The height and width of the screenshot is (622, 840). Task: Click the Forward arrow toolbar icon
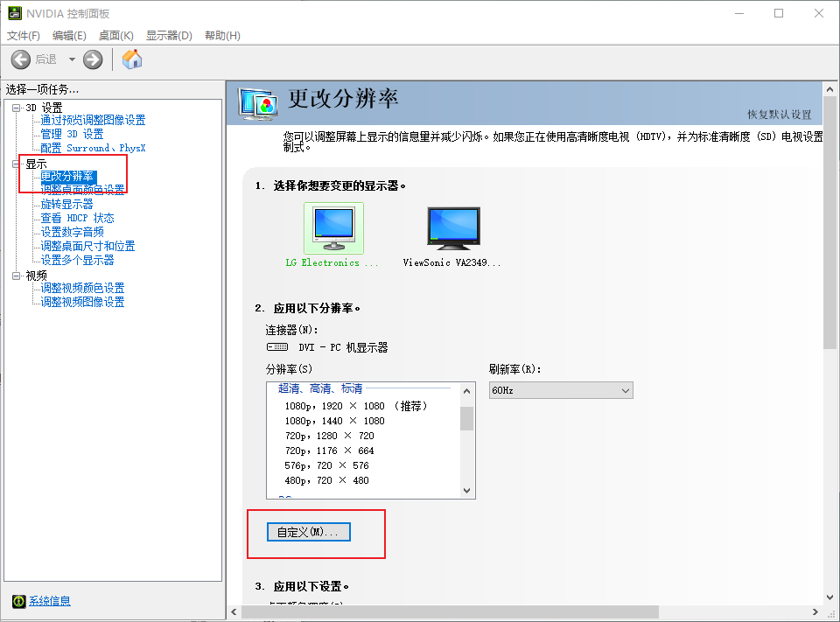click(x=93, y=59)
